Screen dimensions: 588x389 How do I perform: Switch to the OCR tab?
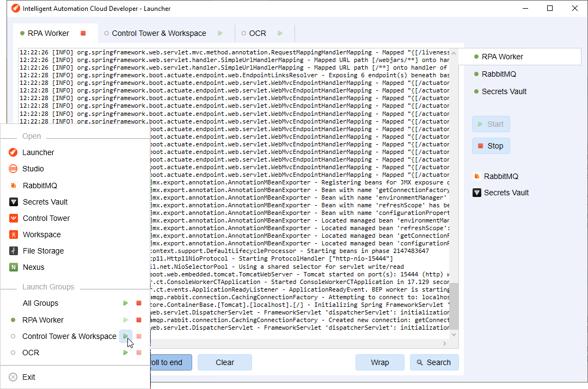click(258, 33)
